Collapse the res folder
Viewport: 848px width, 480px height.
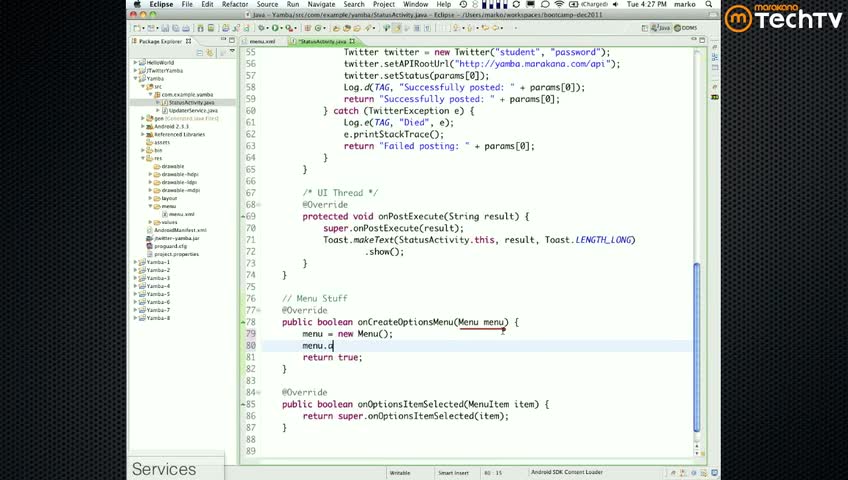point(143,158)
